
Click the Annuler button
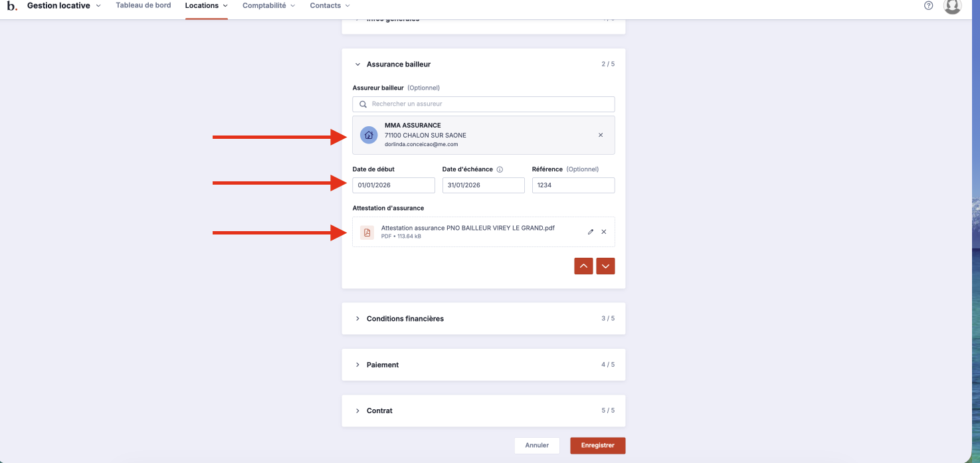(537, 445)
